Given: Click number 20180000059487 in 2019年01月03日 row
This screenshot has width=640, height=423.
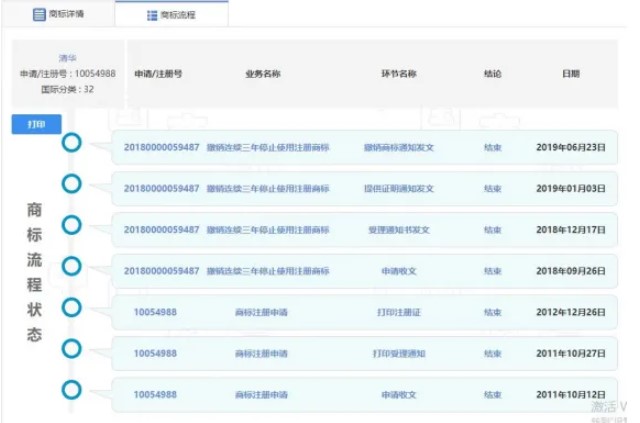Looking at the screenshot, I should coord(162,189).
